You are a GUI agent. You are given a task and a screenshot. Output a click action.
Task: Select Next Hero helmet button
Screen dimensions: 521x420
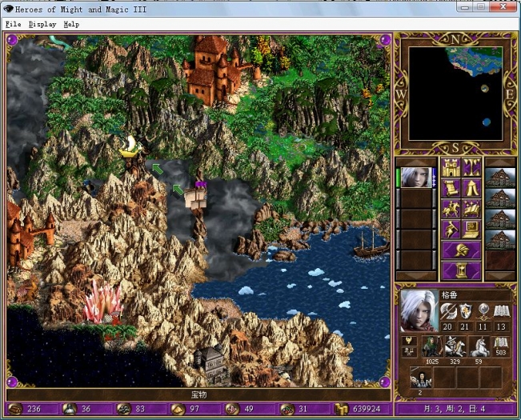click(461, 250)
